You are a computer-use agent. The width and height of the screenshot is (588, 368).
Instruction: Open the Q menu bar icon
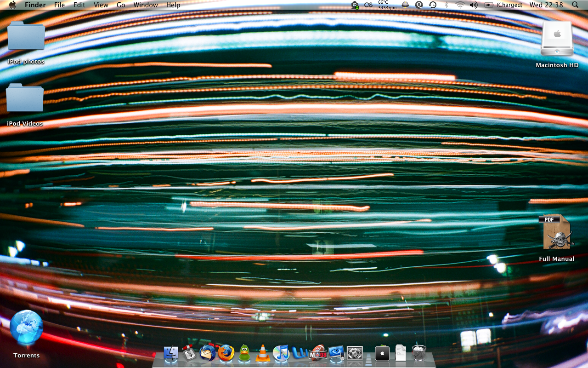pos(419,5)
